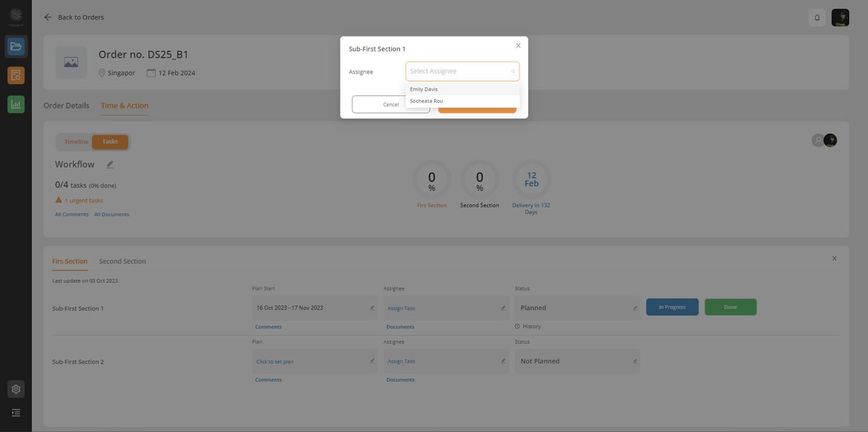Mark Sub-First Section 1 In Progress
The image size is (868, 432).
point(672,307)
